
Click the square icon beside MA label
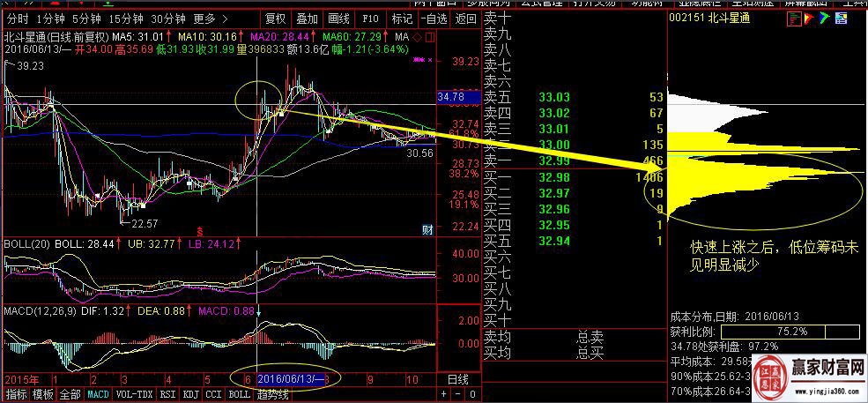point(428,37)
